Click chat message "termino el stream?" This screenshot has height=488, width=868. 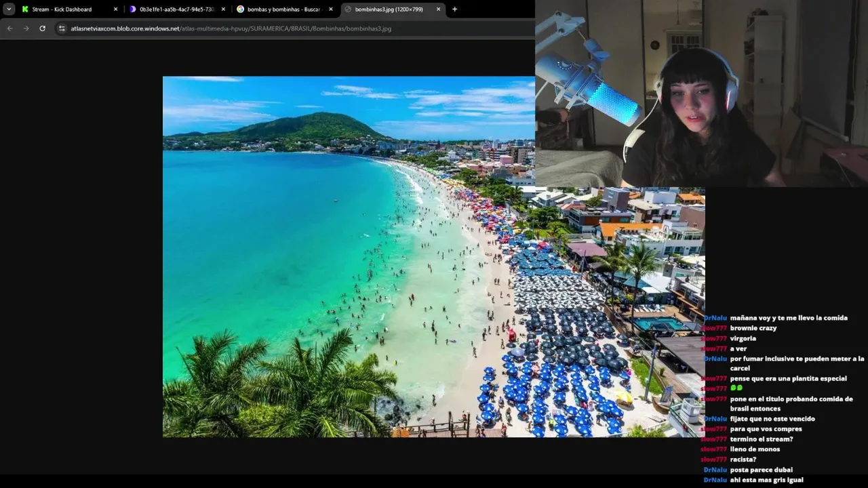[761, 439]
